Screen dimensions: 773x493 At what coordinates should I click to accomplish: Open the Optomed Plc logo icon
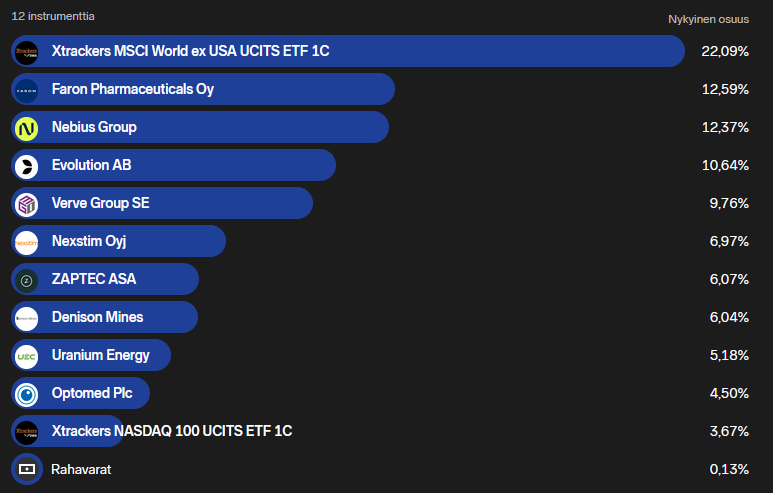pos(27,393)
